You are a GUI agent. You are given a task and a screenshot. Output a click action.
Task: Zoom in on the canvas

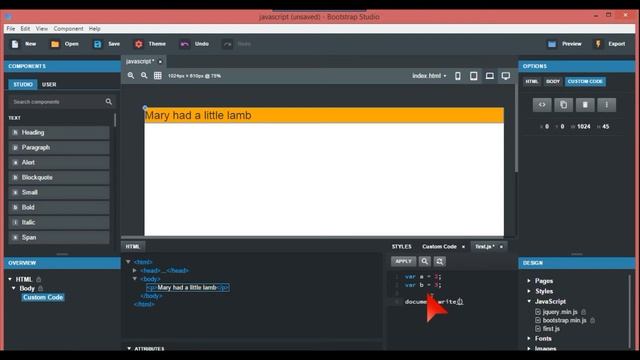click(x=131, y=76)
